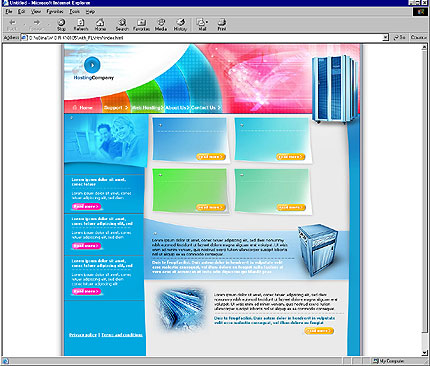This screenshot has width=430, height=366.
Task: Click Read more on the teal card
Action: click(291, 207)
